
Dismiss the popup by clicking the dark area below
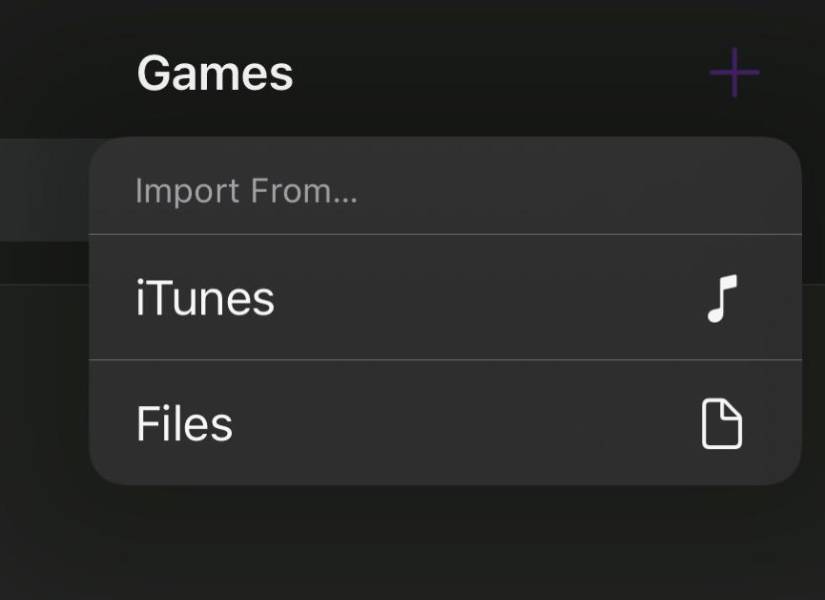(x=412, y=545)
